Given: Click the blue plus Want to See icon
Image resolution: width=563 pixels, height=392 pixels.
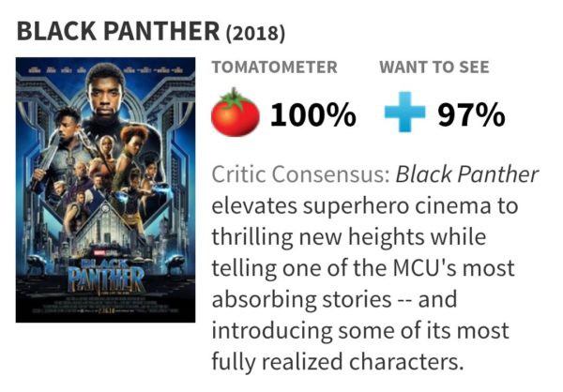Looking at the screenshot, I should tap(405, 112).
